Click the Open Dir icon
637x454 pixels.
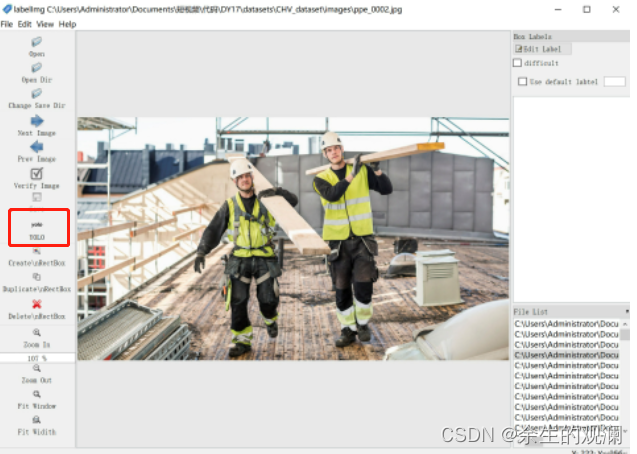(x=37, y=67)
